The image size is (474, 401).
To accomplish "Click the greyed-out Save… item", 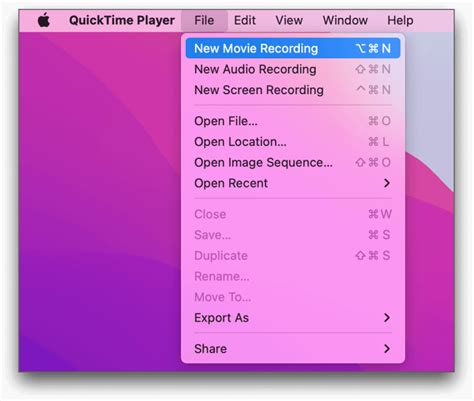I will pyautogui.click(x=293, y=235).
